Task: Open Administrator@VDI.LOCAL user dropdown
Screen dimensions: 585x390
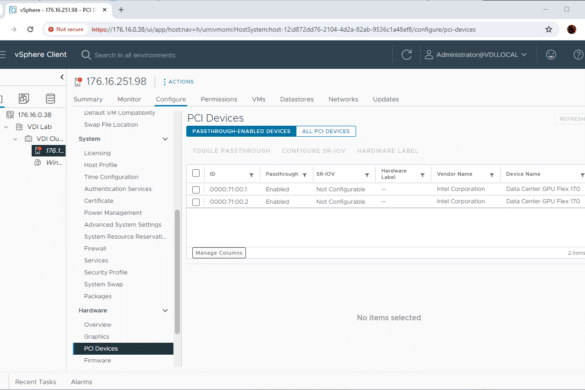Action: tap(476, 55)
